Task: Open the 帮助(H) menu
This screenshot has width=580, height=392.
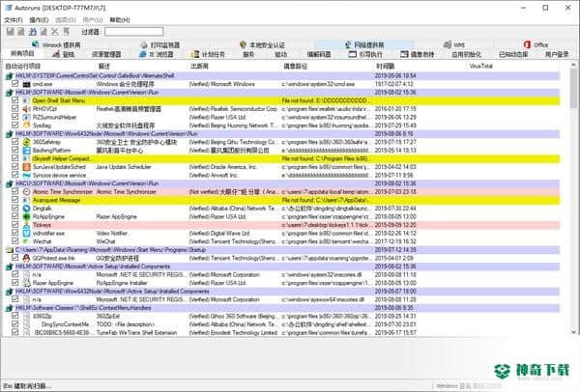Action: click(x=120, y=20)
